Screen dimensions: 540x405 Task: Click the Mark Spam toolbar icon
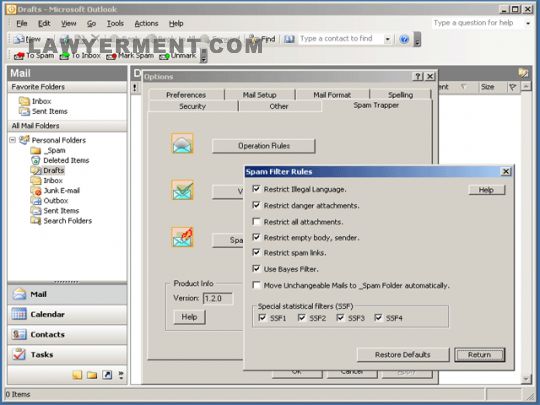coord(111,56)
